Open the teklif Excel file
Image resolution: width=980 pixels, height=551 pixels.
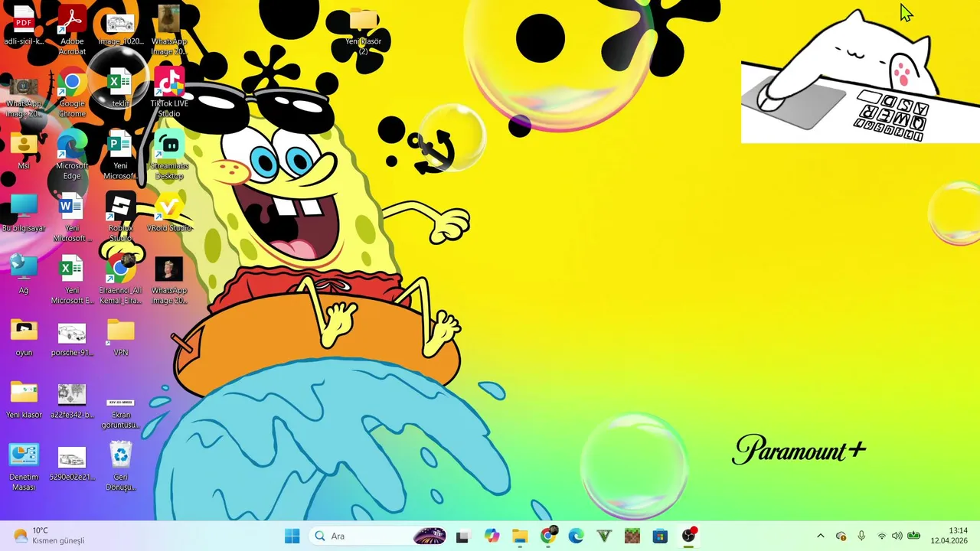(x=120, y=88)
